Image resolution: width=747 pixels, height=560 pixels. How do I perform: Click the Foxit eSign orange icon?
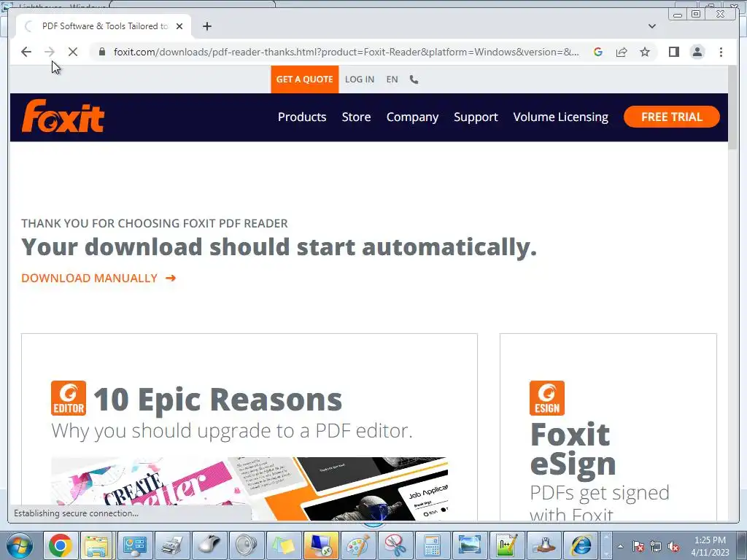point(547,398)
